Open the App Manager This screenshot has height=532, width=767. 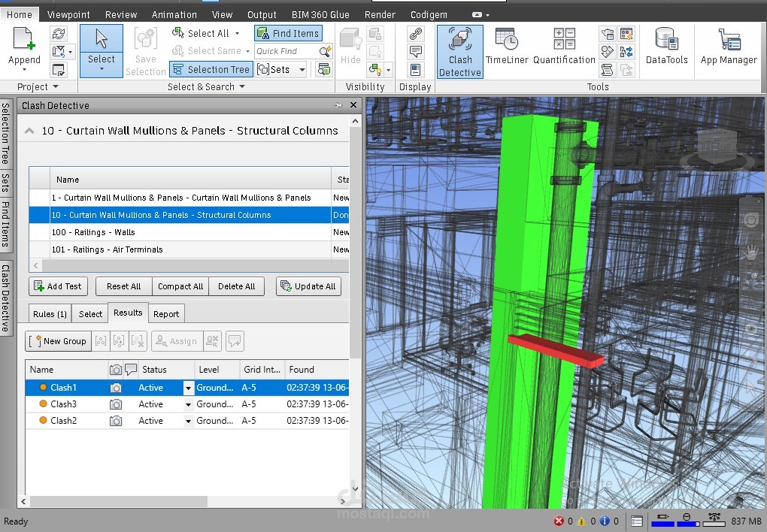(x=729, y=47)
